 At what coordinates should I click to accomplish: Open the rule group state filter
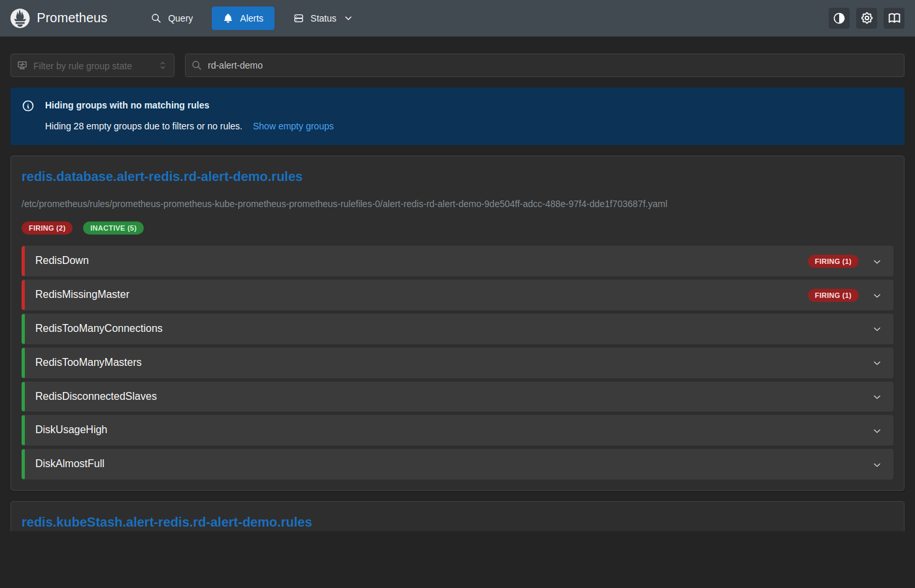(92, 65)
